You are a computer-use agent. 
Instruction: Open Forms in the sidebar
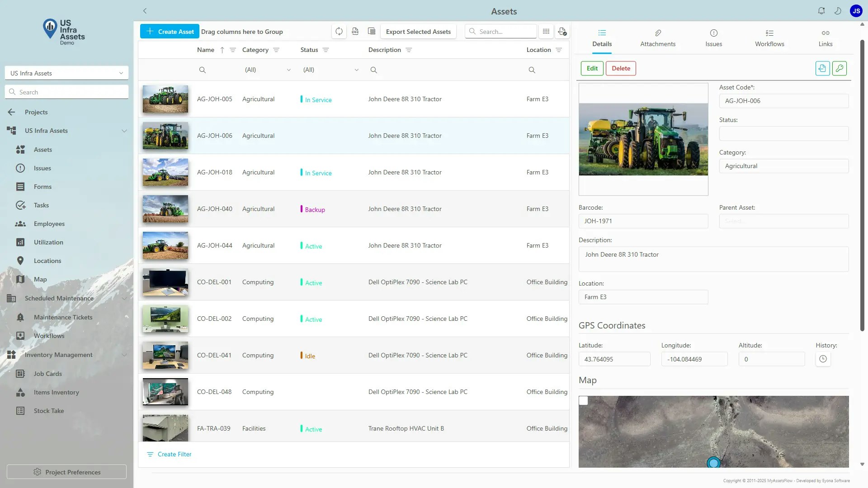[x=42, y=187]
